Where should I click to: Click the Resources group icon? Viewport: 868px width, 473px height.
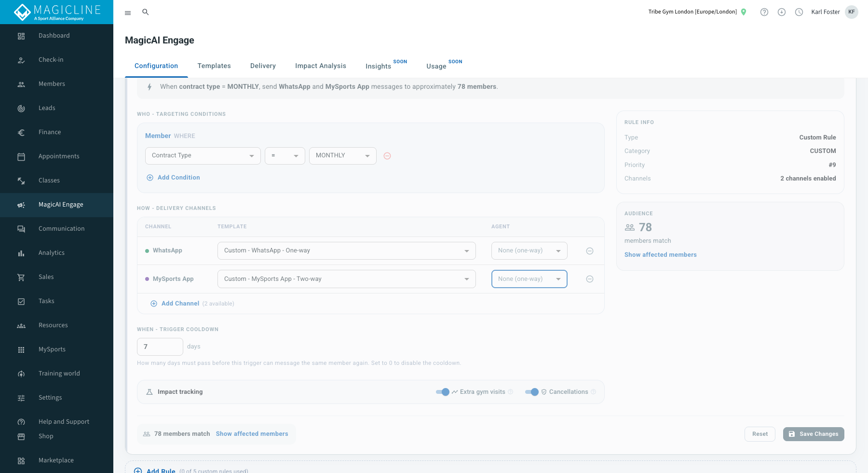tap(21, 325)
